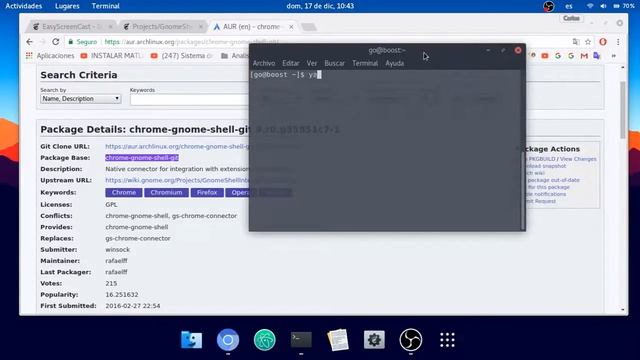Click the Chromium keyword tag

point(166,192)
